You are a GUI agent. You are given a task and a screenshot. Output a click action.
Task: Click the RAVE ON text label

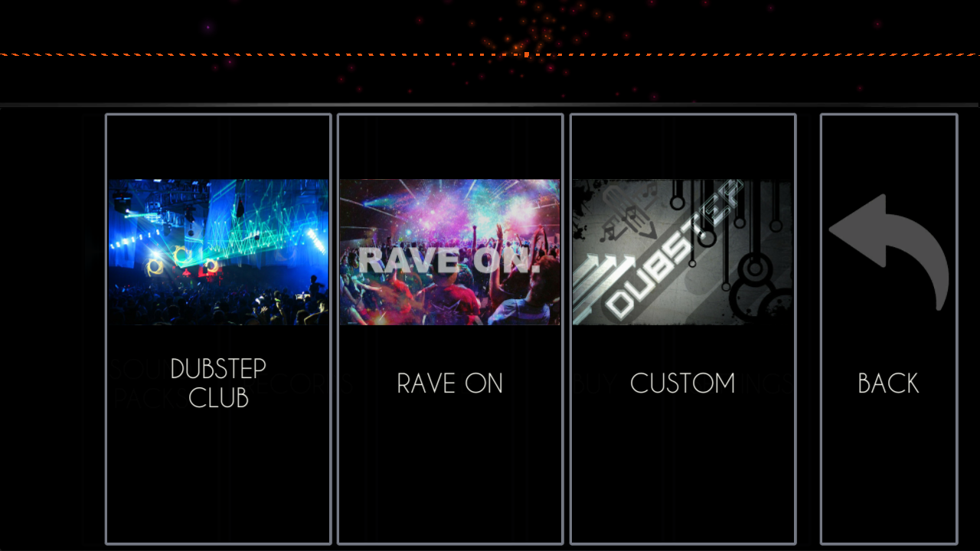tap(450, 383)
